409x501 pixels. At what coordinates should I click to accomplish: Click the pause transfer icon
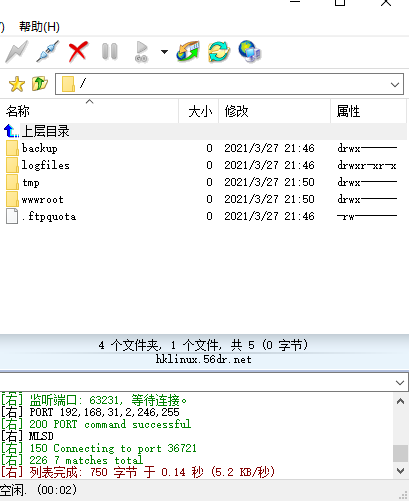[x=110, y=52]
